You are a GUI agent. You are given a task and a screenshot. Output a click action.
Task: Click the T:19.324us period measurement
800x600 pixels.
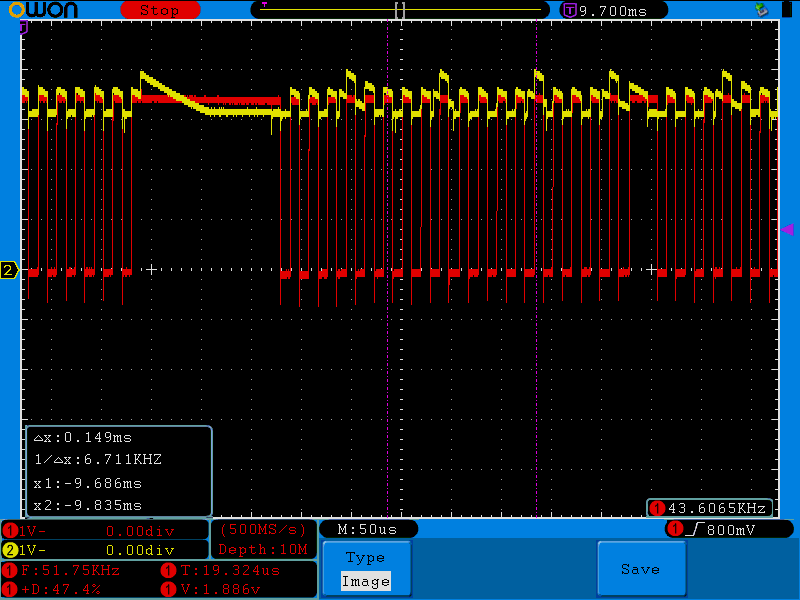tap(230, 570)
